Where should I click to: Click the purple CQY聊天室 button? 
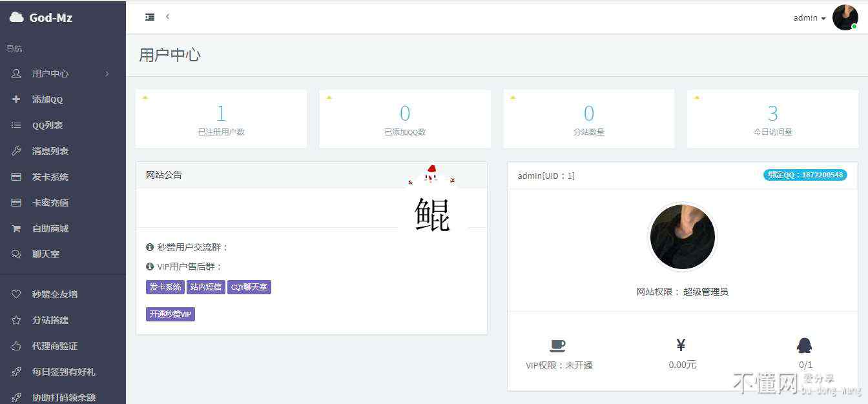click(x=249, y=287)
